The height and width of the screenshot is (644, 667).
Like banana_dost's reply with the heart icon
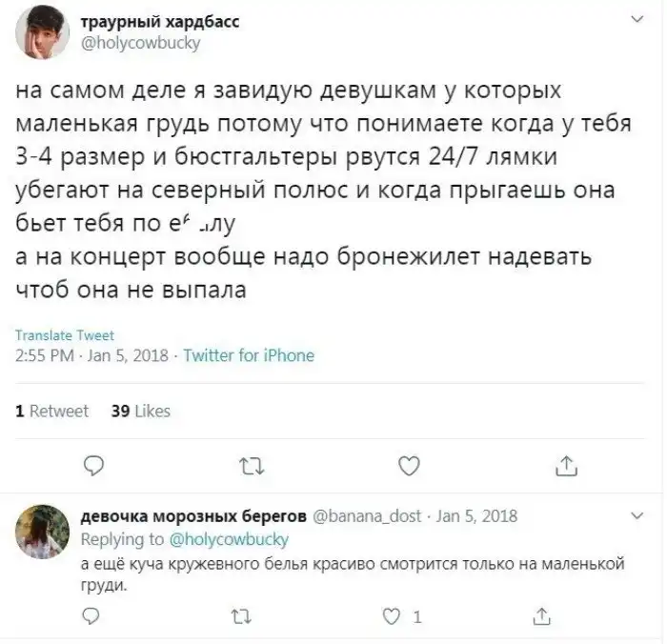coord(390,616)
